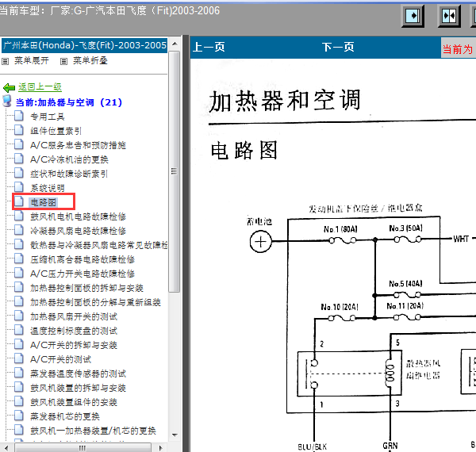Image resolution: width=476 pixels, height=452 pixels.
Task: Click the page icon beside 冷凝器风扇电路故障检修
Action: (x=19, y=230)
